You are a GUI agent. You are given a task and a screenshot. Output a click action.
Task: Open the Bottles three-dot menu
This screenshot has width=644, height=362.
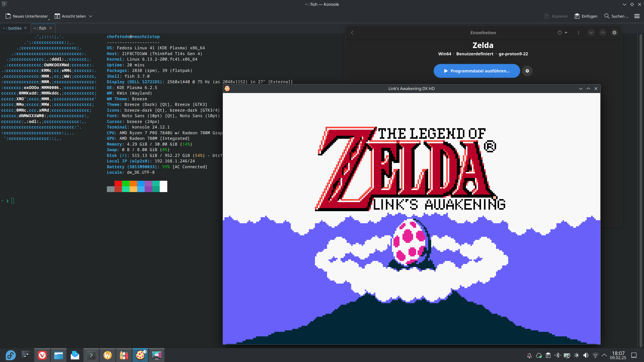point(578,33)
